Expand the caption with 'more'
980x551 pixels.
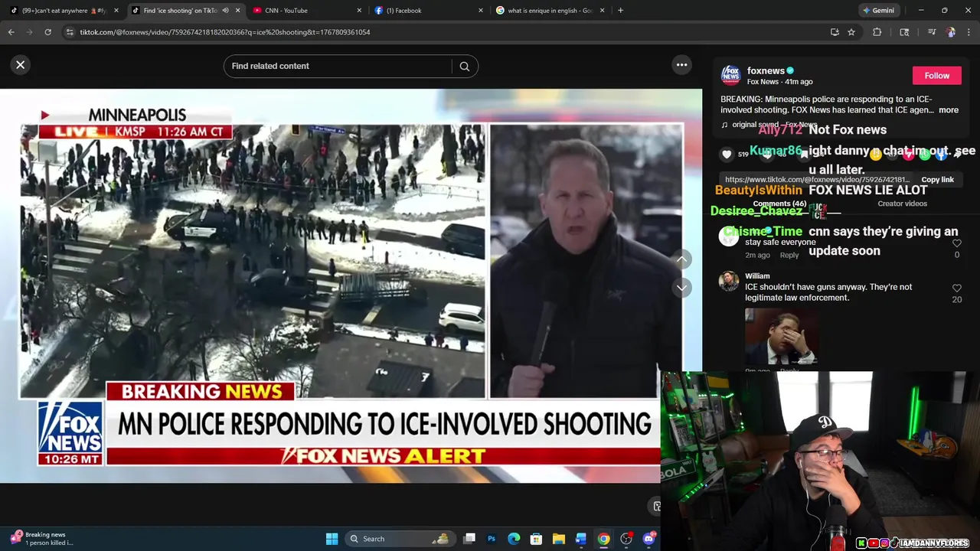pos(948,110)
